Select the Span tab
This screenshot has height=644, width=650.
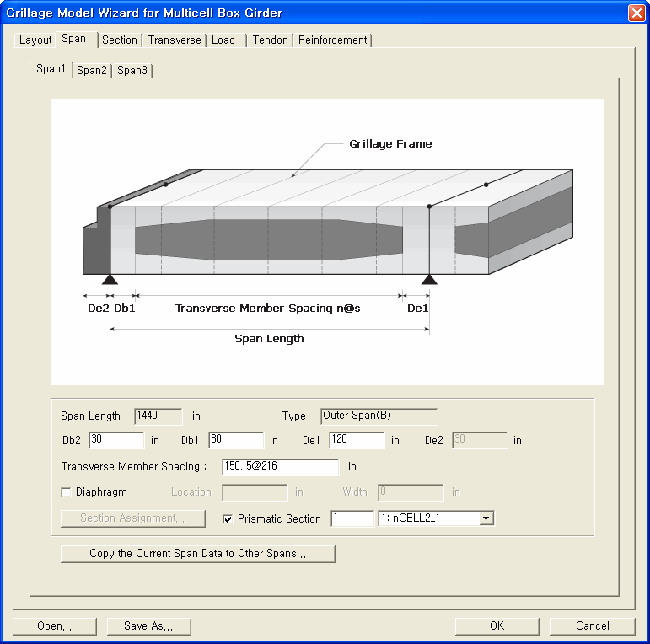(74, 39)
